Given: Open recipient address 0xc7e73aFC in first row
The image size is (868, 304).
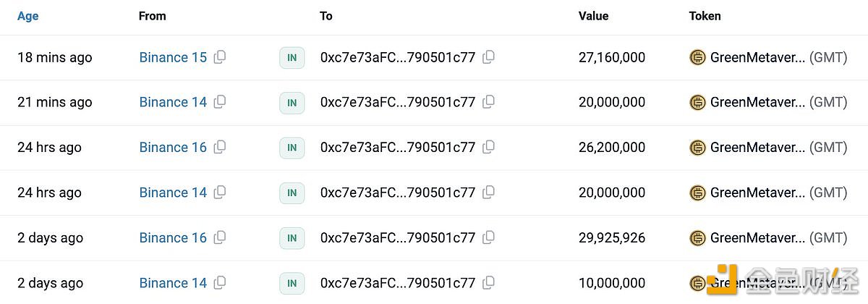Looking at the screenshot, I should 398,57.
